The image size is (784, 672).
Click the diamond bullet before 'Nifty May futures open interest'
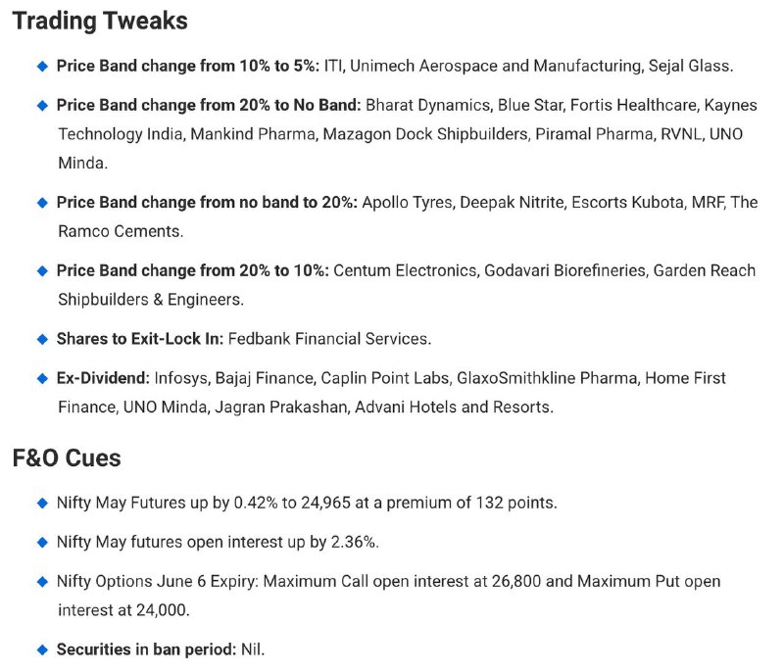pos(42,542)
